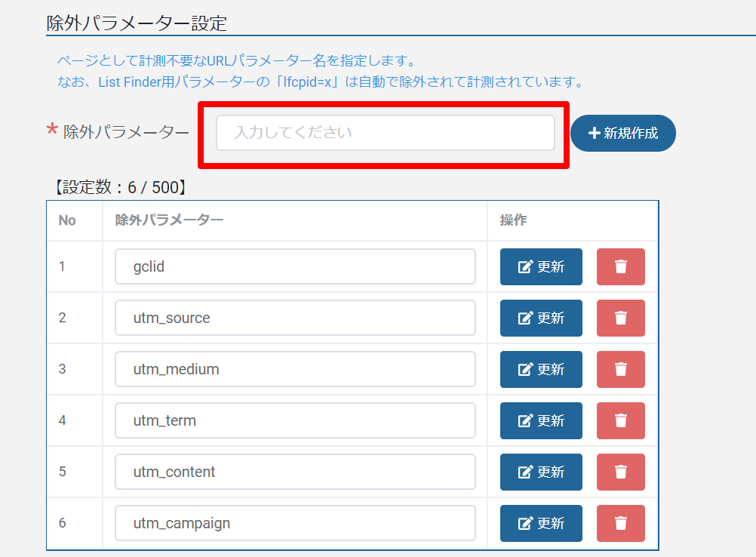Screen dimensions: 756x557
Task: Remove utm_medium using its trash icon
Action: [620, 369]
